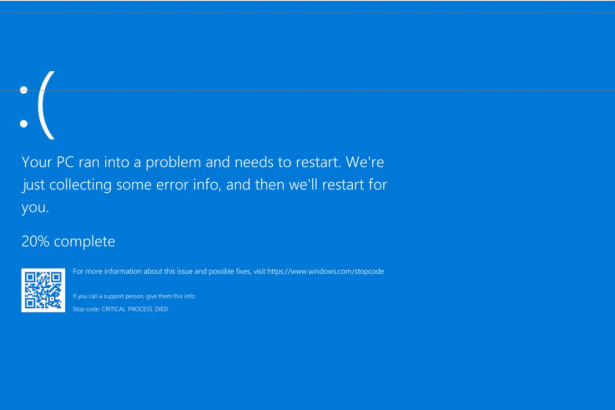The height and width of the screenshot is (410, 615).
Task: Click the 20% complete progress text
Action: click(68, 241)
